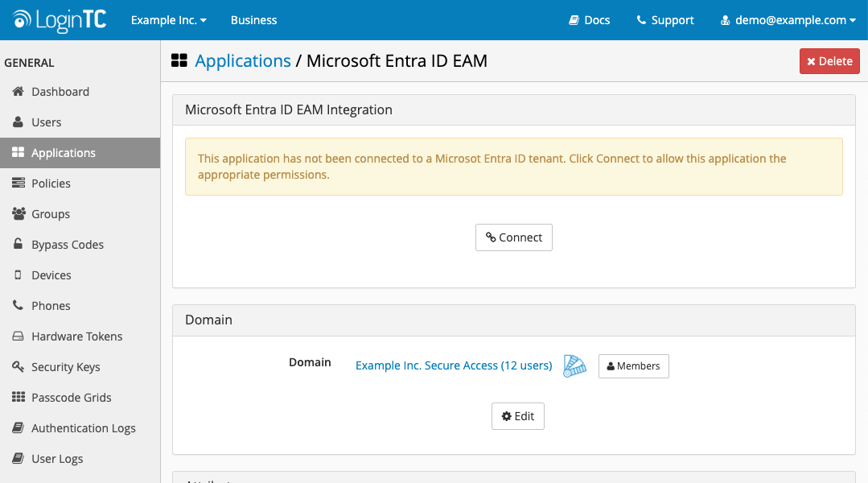The width and height of the screenshot is (868, 483).
Task: Select the Users section user icon
Action: click(18, 122)
